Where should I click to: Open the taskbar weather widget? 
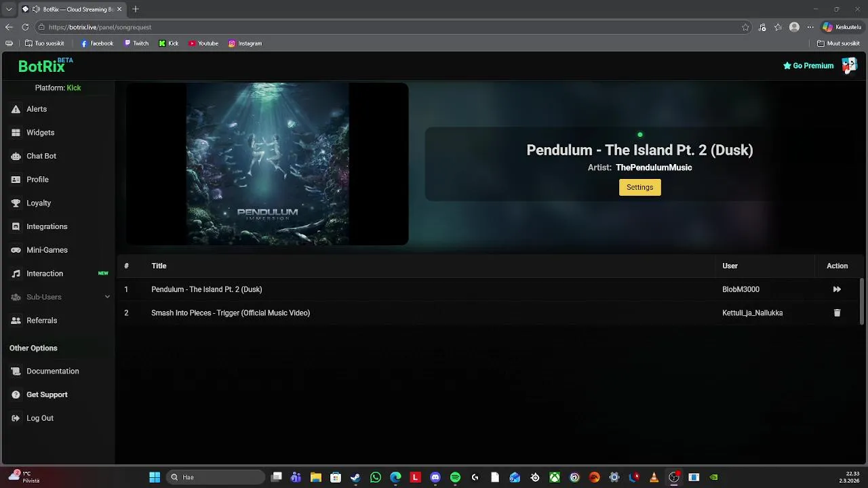[x=24, y=476]
